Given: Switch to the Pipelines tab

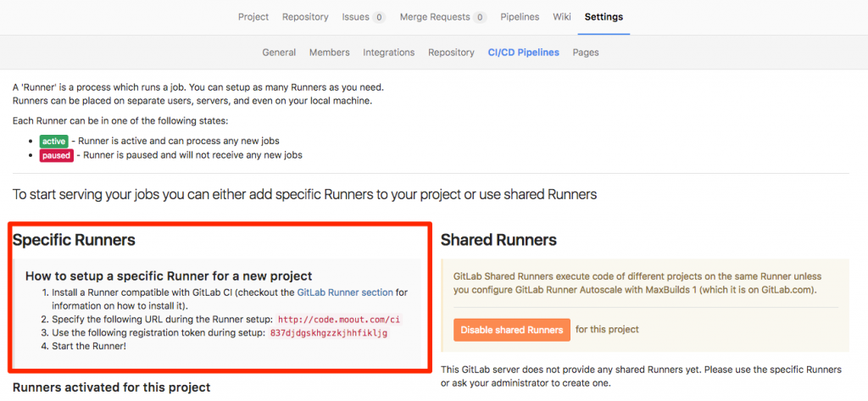Looking at the screenshot, I should click(x=520, y=17).
